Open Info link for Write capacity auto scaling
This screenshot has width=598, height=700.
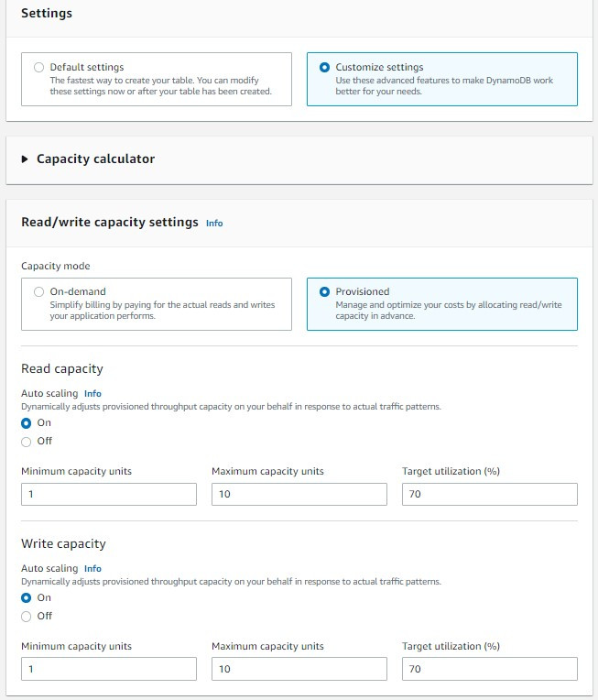tap(92, 569)
